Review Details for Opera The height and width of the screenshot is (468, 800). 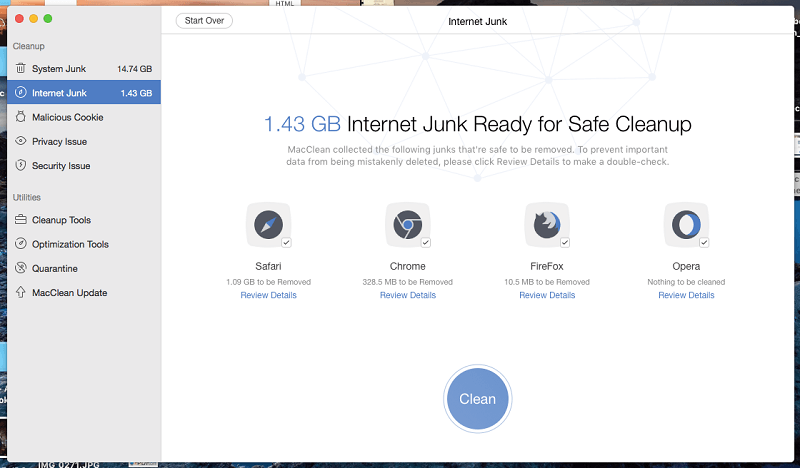(686, 295)
